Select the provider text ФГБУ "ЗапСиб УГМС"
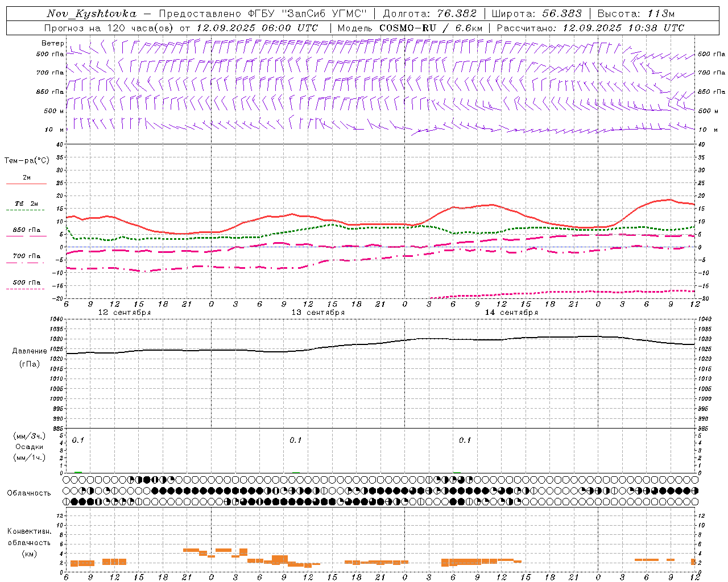The image size is (728, 582). click(x=308, y=14)
